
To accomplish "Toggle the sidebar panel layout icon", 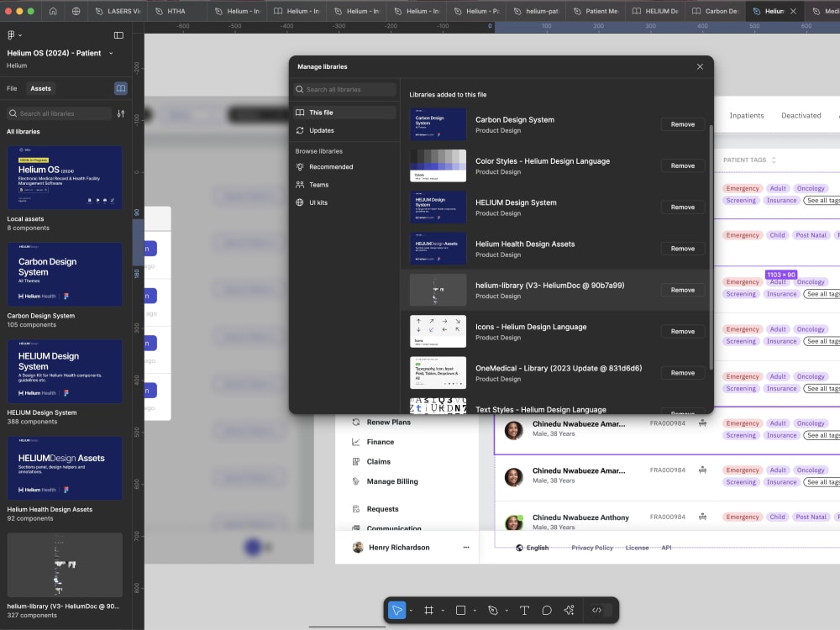I will pos(119,35).
